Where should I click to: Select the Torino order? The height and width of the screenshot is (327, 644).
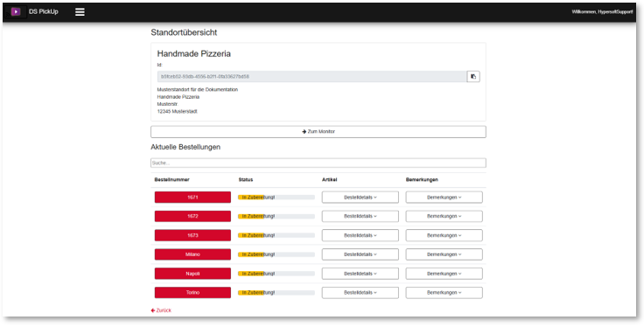click(192, 293)
